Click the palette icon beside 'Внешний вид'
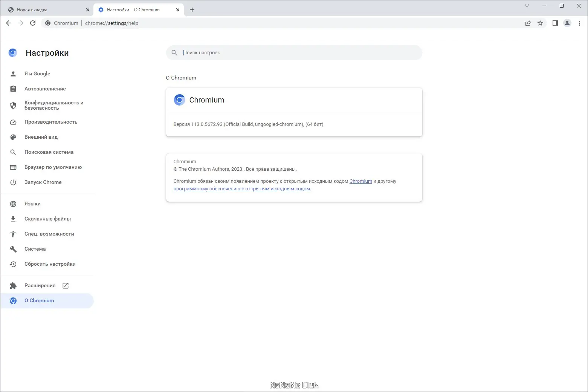Screen dimensions: 588x392 coord(13,137)
